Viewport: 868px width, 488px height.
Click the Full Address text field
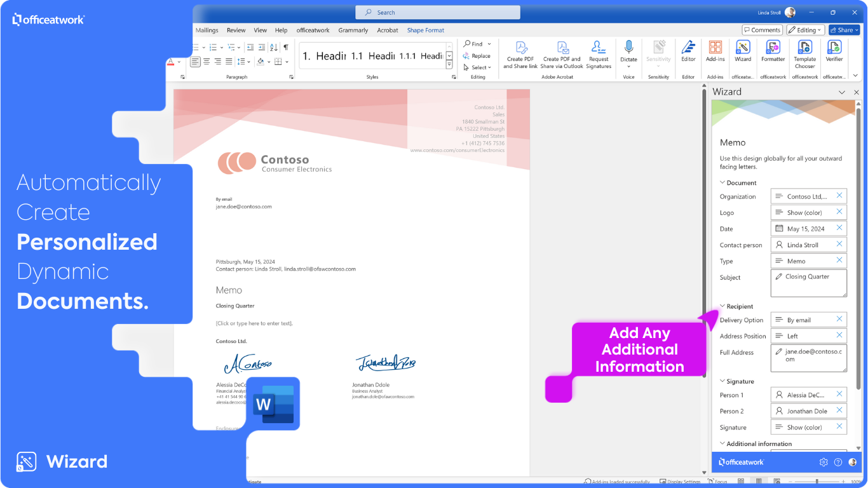coord(808,358)
